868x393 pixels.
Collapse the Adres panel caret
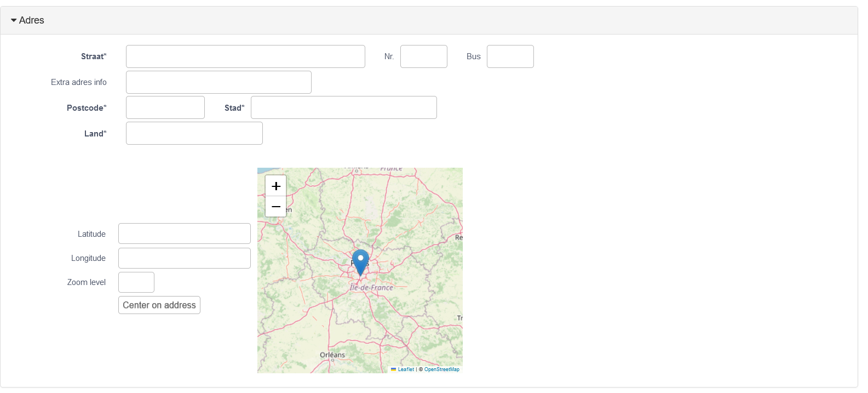[x=14, y=20]
